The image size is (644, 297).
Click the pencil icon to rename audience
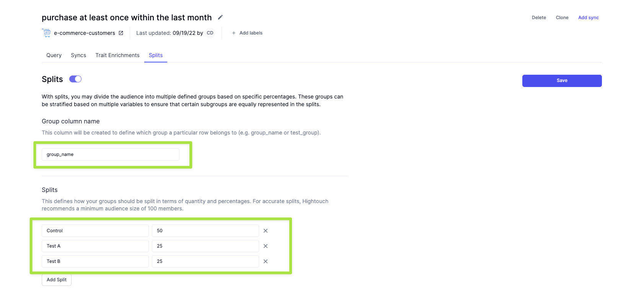click(220, 17)
